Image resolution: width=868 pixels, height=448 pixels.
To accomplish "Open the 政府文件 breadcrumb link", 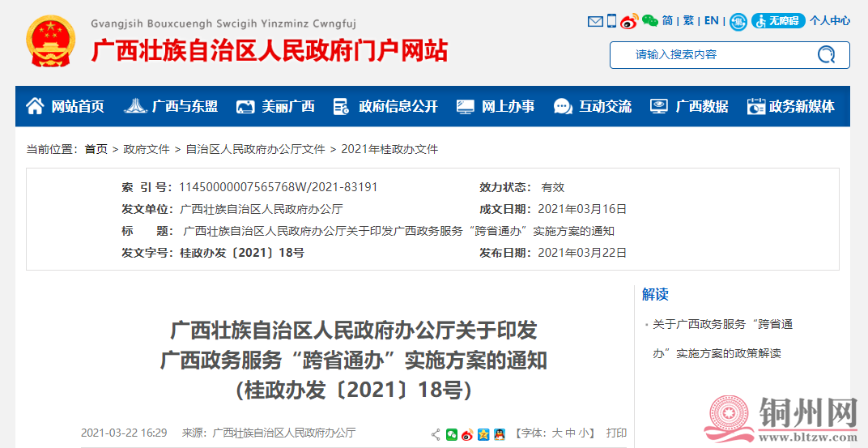I will tap(147, 149).
